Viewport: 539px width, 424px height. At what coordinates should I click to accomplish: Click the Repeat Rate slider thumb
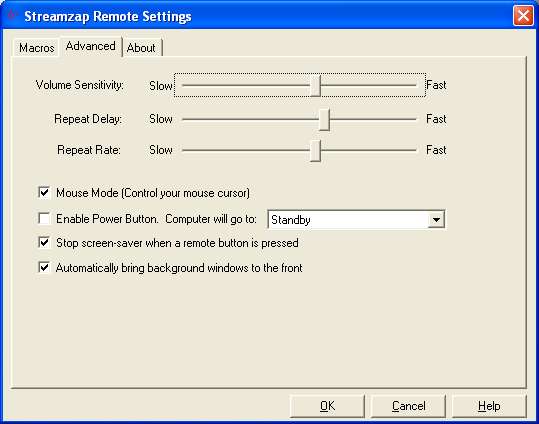coord(315,151)
